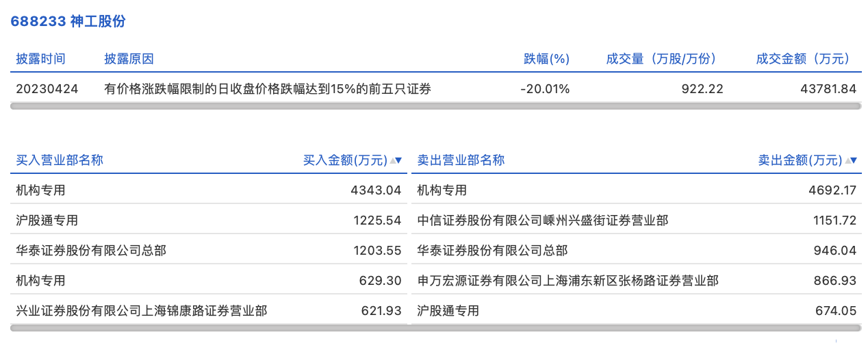Select 华泰证券股份有限公司总部 in buy-side list
The image size is (868, 352).
tap(91, 251)
